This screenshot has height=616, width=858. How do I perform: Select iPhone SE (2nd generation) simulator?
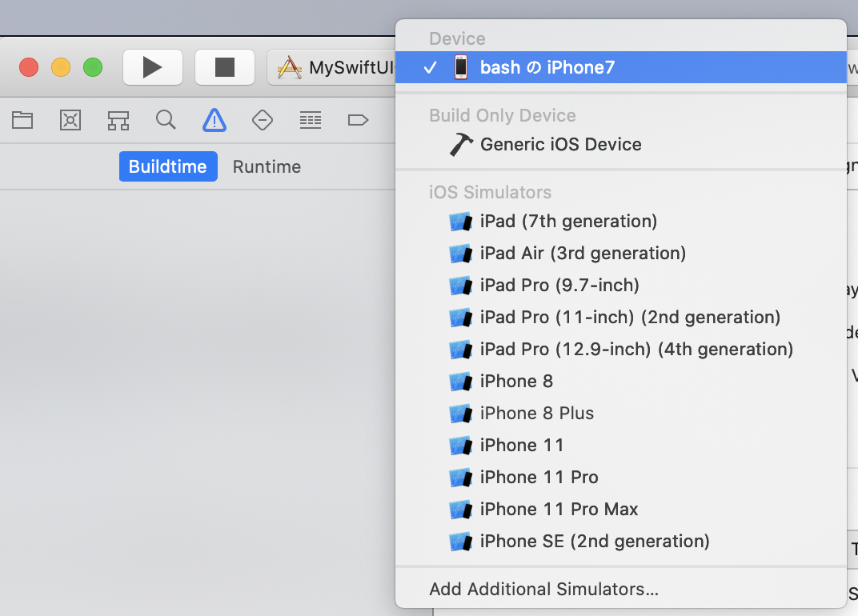pos(621,541)
